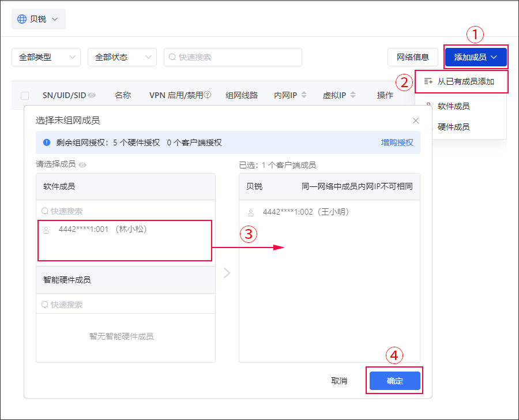Screen dimensions: 519x420
Task: Click the right chevron transfer arrow
Action: pos(227,273)
